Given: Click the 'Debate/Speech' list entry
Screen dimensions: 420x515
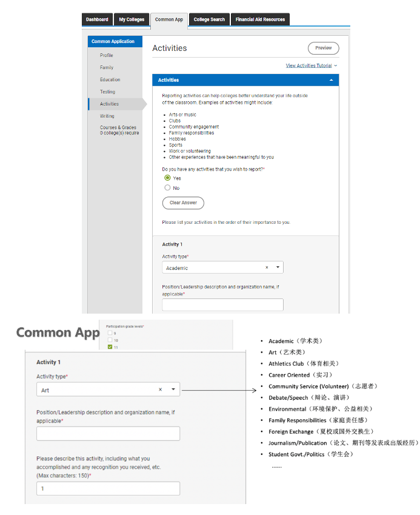Looking at the screenshot, I should [x=308, y=398].
